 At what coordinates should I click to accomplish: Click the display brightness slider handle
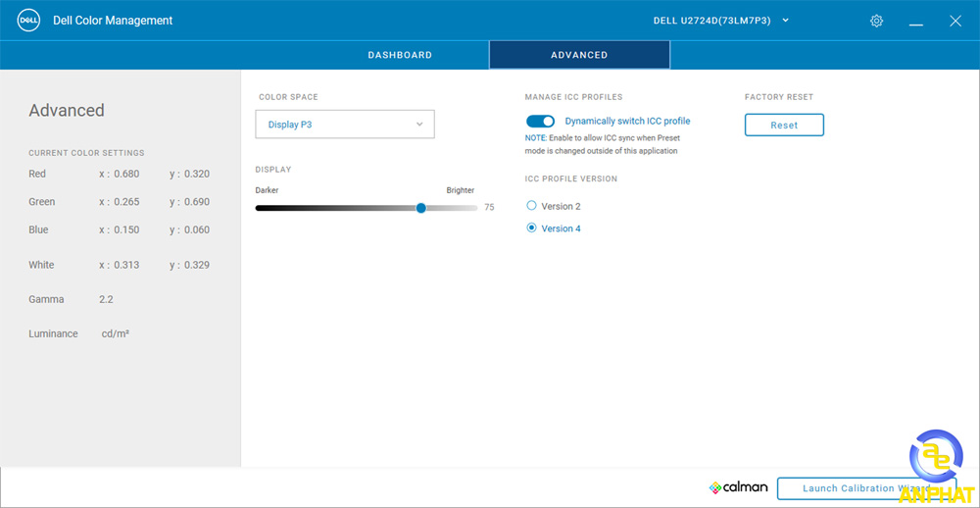pyautogui.click(x=420, y=208)
